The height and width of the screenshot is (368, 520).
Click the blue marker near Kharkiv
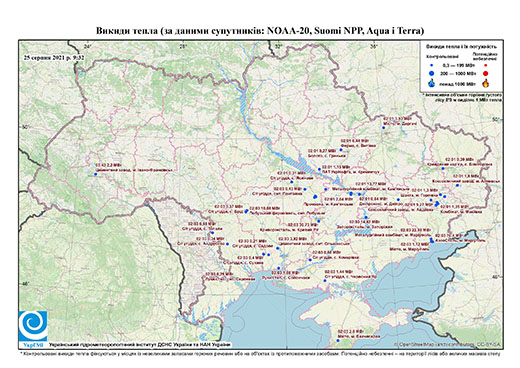(x=384, y=128)
